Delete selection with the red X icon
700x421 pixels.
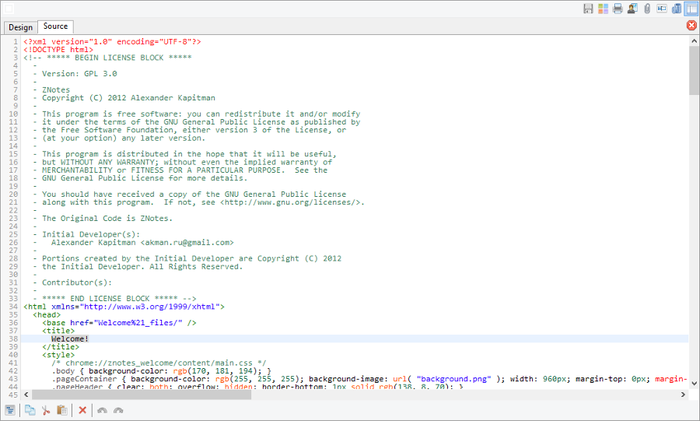pyautogui.click(x=82, y=410)
